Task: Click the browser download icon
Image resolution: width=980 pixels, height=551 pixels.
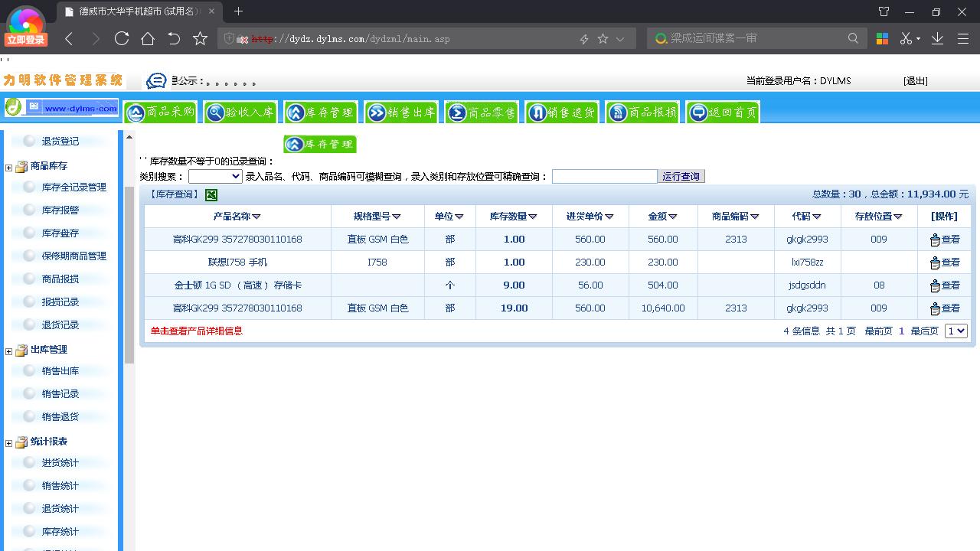Action: tap(936, 37)
